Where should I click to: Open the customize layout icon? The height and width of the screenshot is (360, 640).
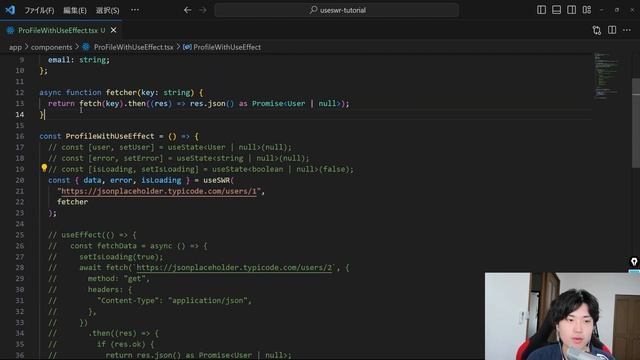(587, 10)
